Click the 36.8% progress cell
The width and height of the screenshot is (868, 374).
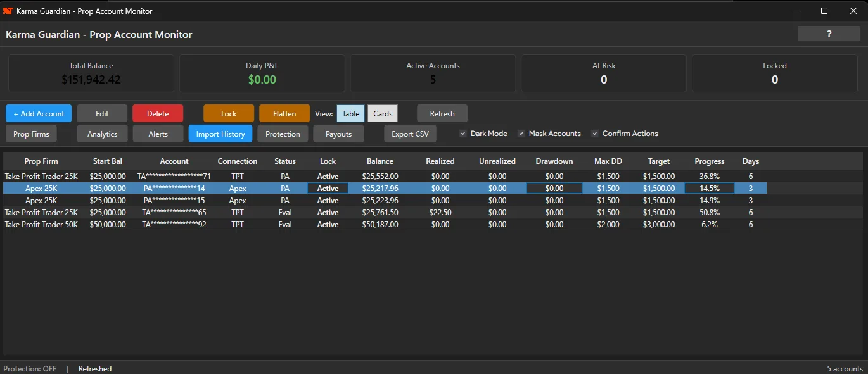(710, 177)
